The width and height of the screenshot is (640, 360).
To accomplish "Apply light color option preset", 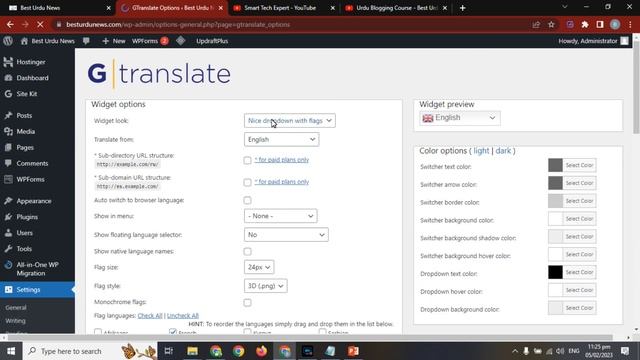I will point(481,151).
